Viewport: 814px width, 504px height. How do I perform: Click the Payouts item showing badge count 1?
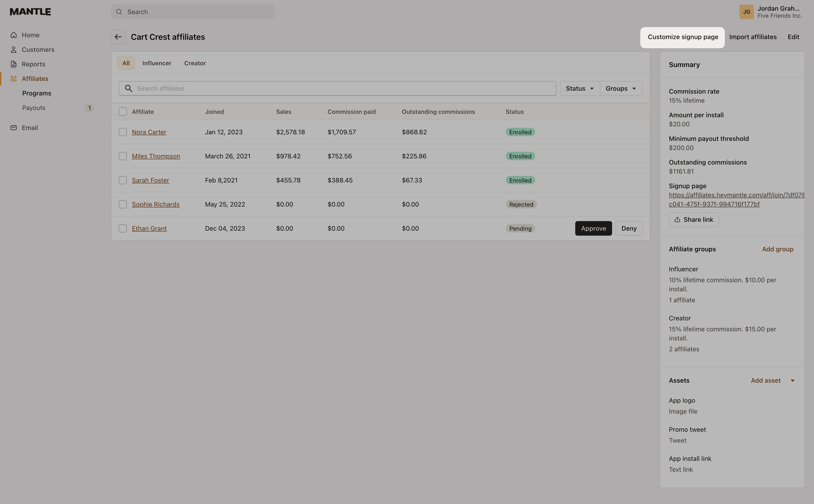pyautogui.click(x=34, y=108)
